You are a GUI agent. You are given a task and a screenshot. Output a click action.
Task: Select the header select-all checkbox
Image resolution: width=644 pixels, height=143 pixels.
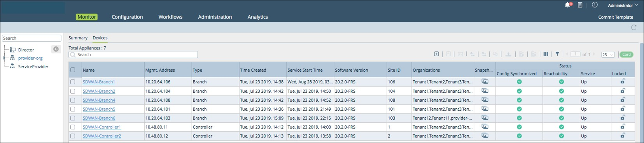(73, 70)
